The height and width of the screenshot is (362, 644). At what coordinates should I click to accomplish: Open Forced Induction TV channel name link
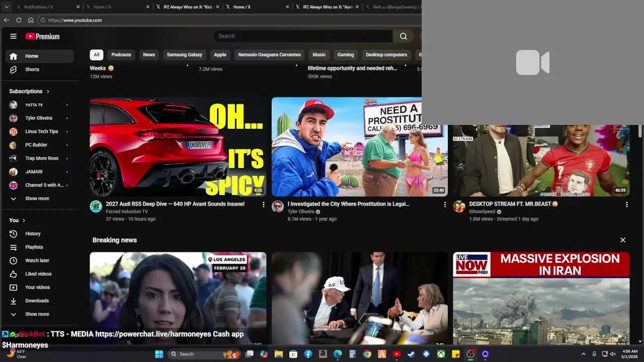127,212
